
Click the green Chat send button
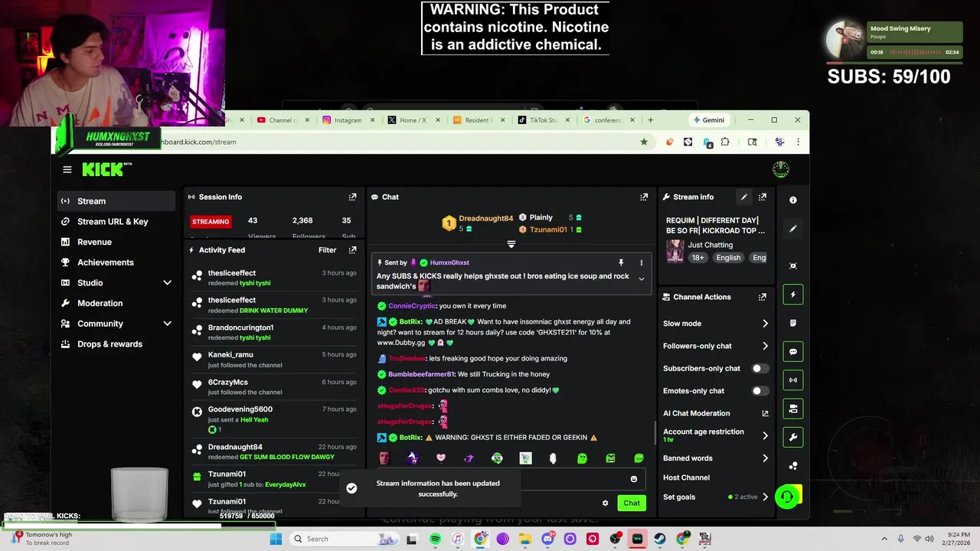[632, 503]
